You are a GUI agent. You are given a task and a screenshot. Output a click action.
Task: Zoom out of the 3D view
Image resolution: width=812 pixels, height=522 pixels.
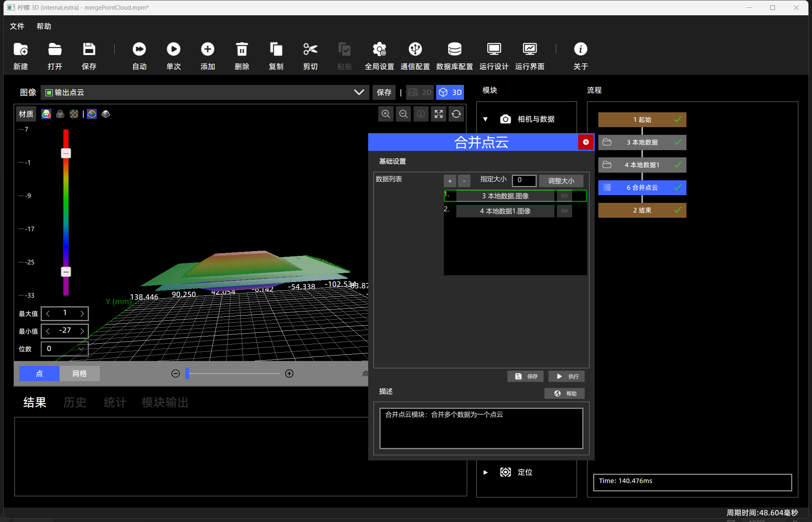coord(403,114)
